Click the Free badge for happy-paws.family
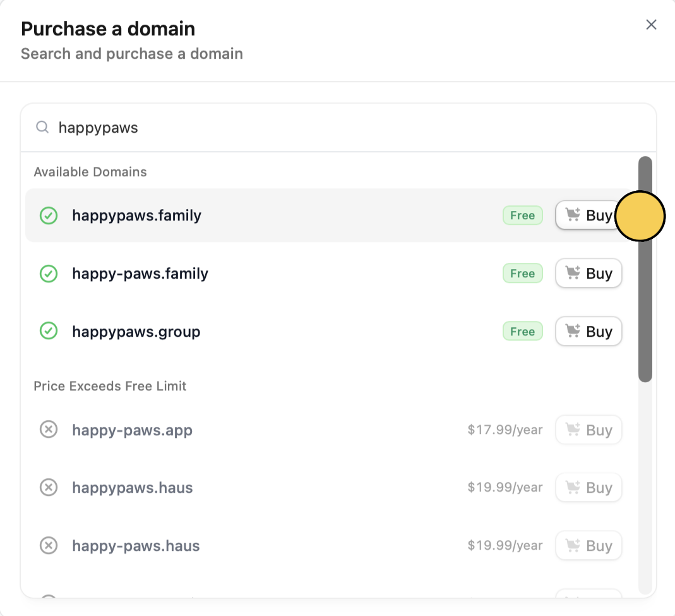The height and width of the screenshot is (616, 675). 523,273
